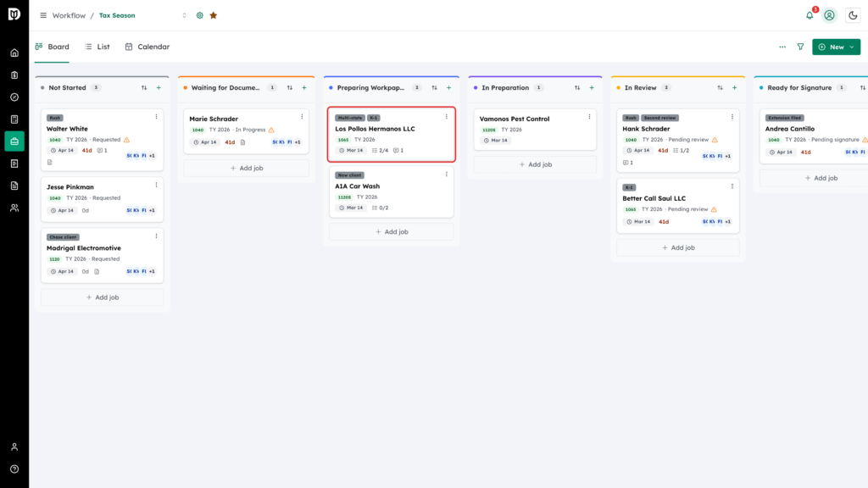
Task: Open the three-dot more options in toolbar
Action: [x=782, y=47]
